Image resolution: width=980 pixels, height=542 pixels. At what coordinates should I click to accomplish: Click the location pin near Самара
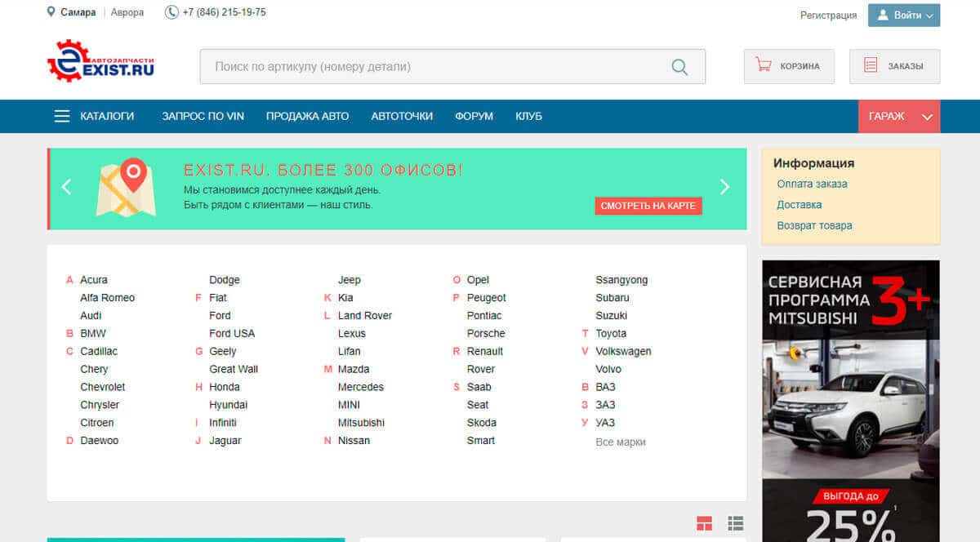point(51,12)
